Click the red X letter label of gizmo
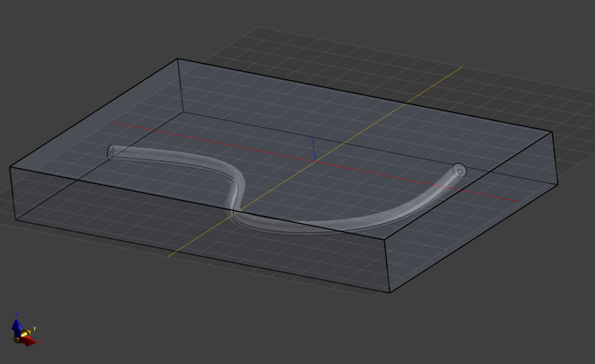Viewport: 595px width, 364px height. 40,342
